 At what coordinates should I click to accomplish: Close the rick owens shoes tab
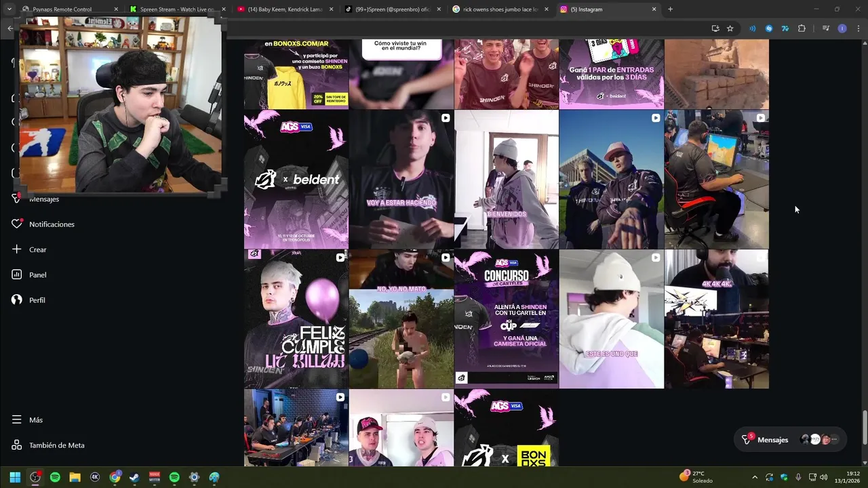546,9
